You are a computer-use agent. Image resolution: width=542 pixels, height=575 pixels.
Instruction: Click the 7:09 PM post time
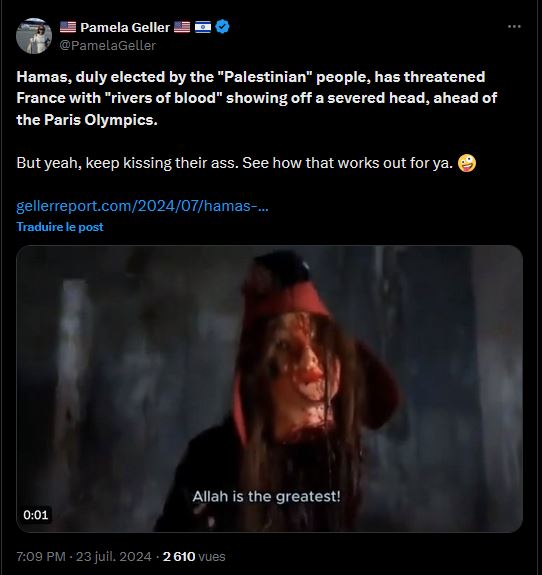coord(41,556)
